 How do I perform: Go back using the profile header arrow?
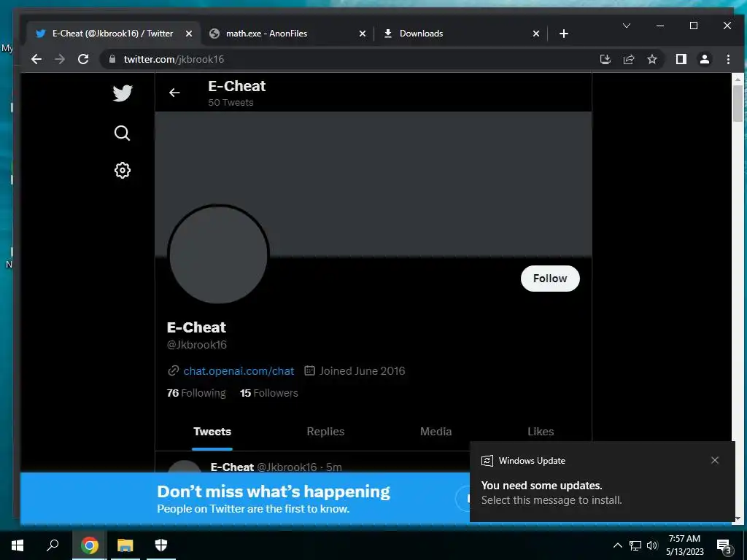coord(174,93)
